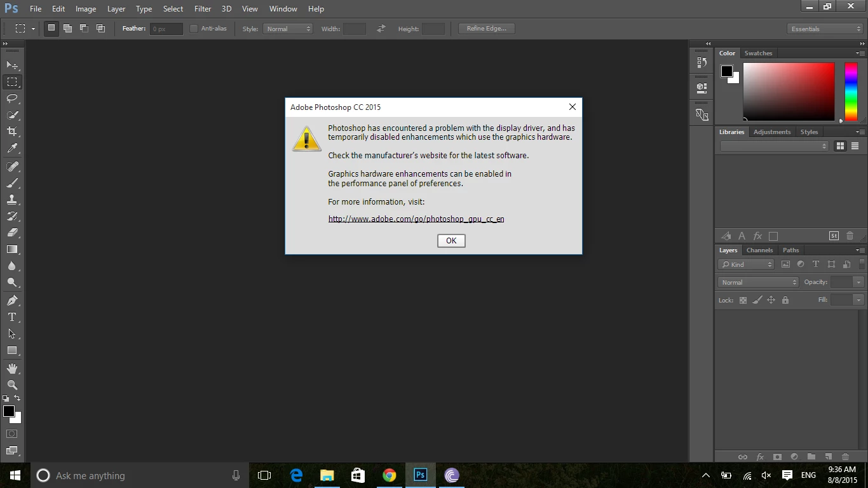Click the Refine Edge button

487,29
